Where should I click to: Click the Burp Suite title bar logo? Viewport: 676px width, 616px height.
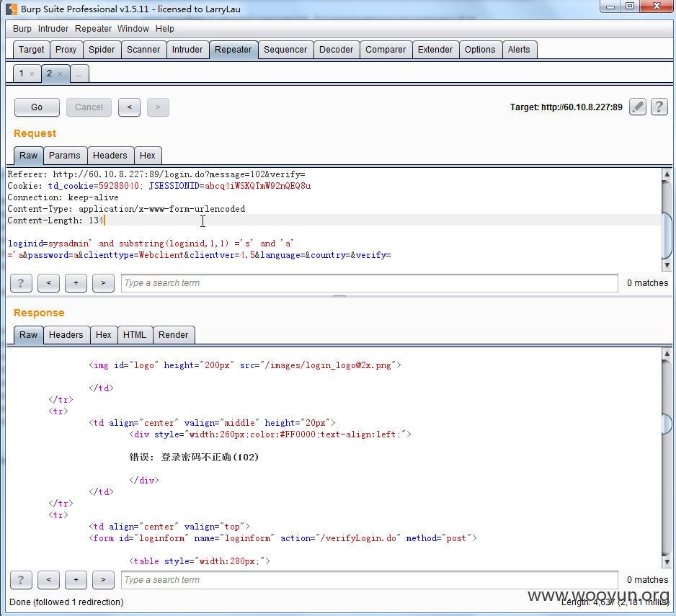[x=12, y=9]
